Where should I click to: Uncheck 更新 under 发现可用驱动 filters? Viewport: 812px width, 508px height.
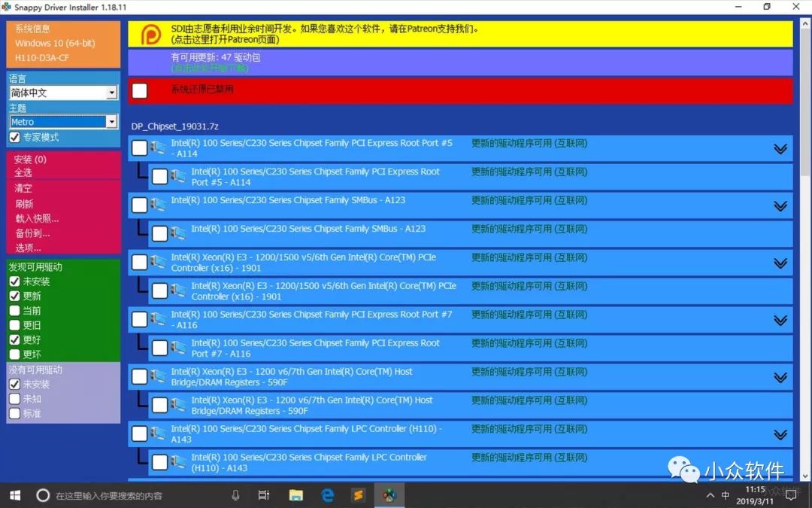15,296
